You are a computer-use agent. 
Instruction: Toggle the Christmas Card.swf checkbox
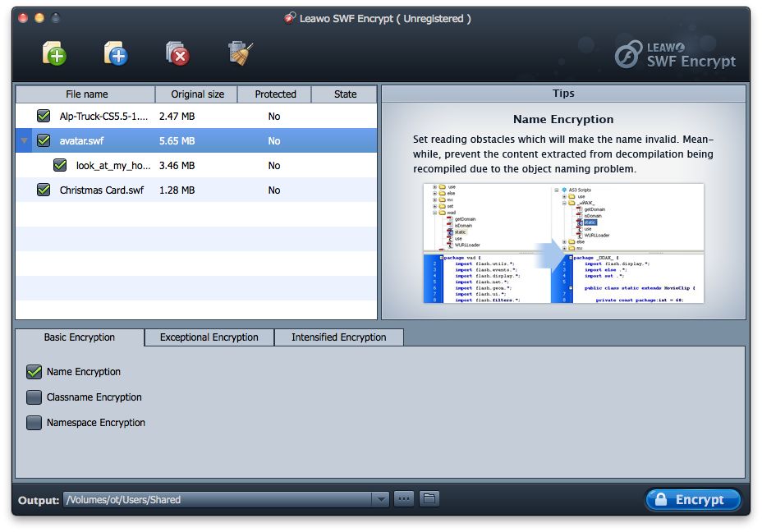44,190
